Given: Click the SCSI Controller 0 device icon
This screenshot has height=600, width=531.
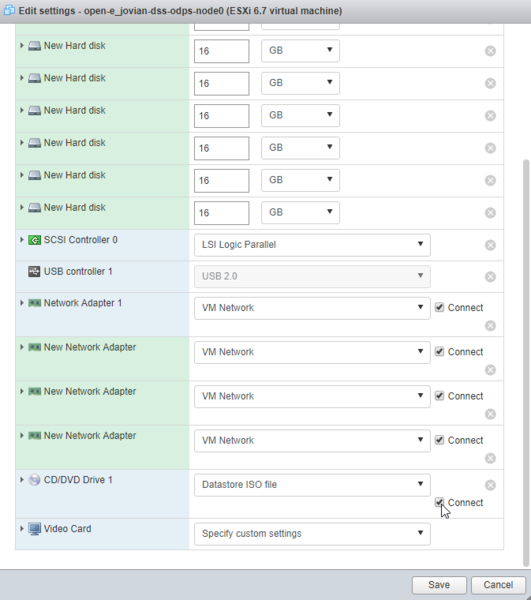Looking at the screenshot, I should [x=34, y=240].
